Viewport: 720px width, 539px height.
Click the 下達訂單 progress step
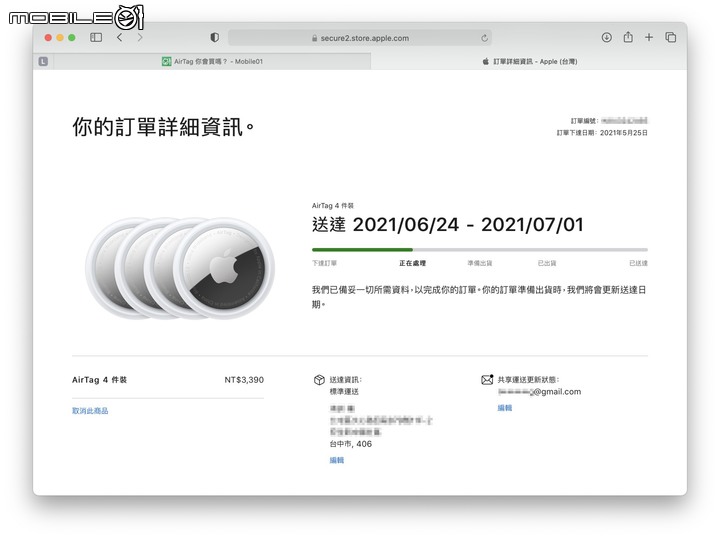point(324,263)
